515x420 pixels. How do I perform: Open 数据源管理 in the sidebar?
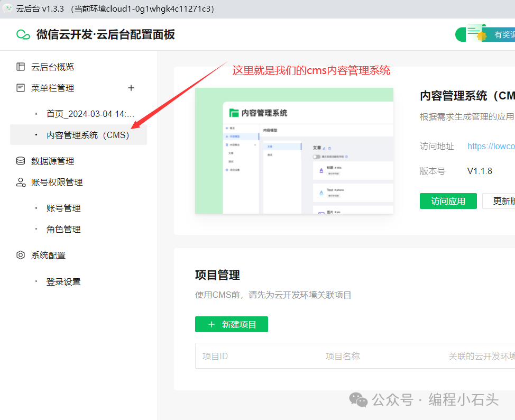[52, 161]
